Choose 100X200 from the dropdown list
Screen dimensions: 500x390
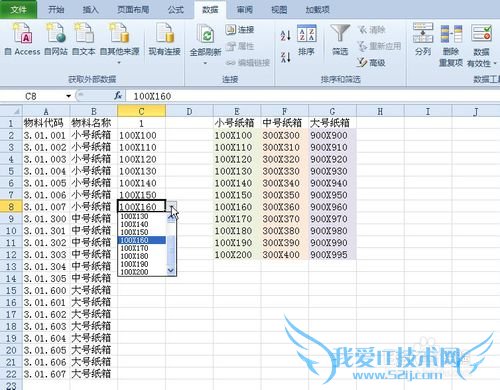pyautogui.click(x=142, y=272)
